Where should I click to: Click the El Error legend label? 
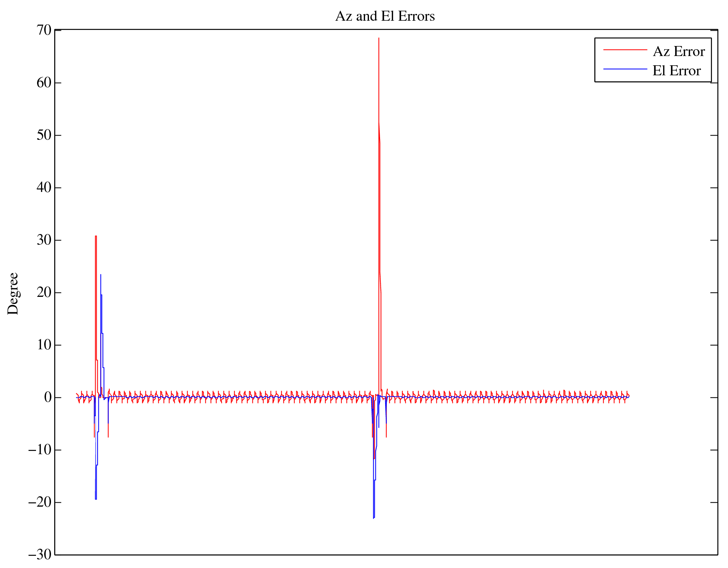point(676,71)
